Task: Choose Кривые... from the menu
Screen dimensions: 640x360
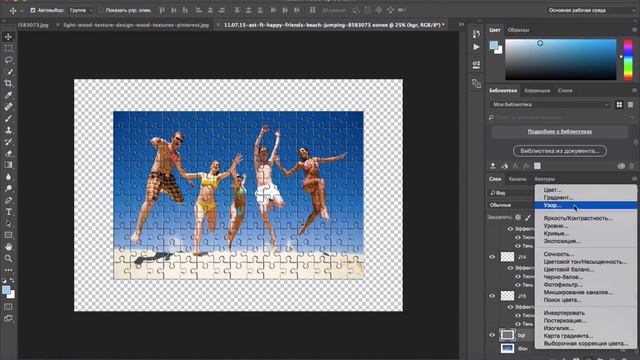Action: point(586,233)
